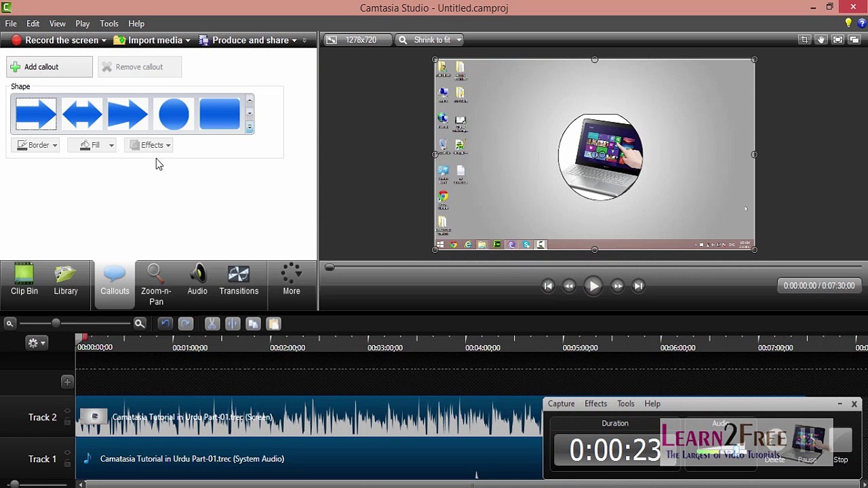
Task: Select the right arrow callout shape
Action: (36, 114)
